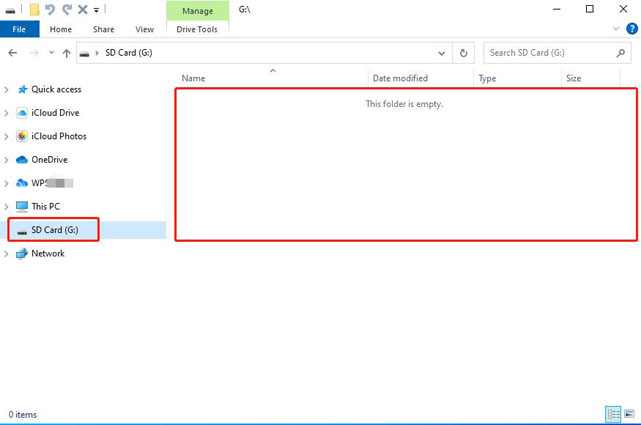Expand the ribbon with the chevron arrow
The width and height of the screenshot is (641, 425).
point(614,30)
